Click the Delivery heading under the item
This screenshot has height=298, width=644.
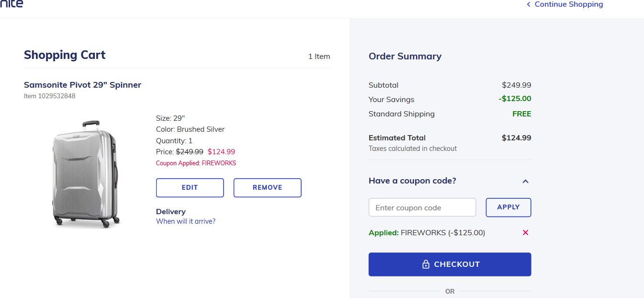(170, 211)
